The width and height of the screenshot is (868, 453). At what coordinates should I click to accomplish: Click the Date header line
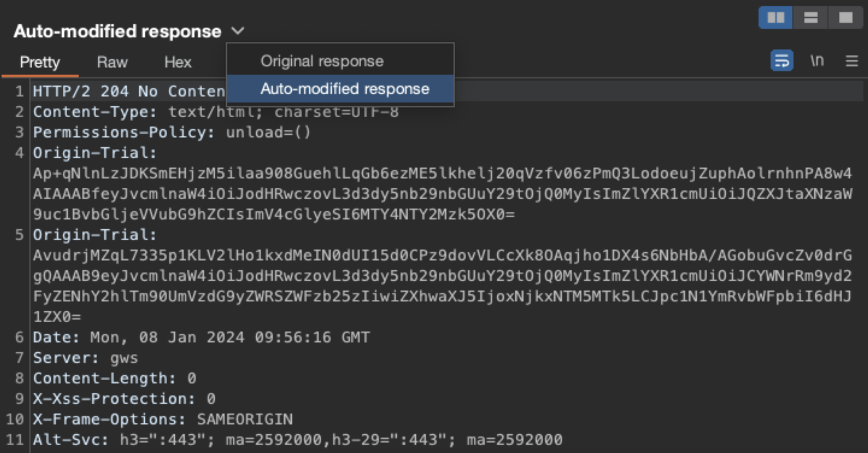click(x=201, y=337)
